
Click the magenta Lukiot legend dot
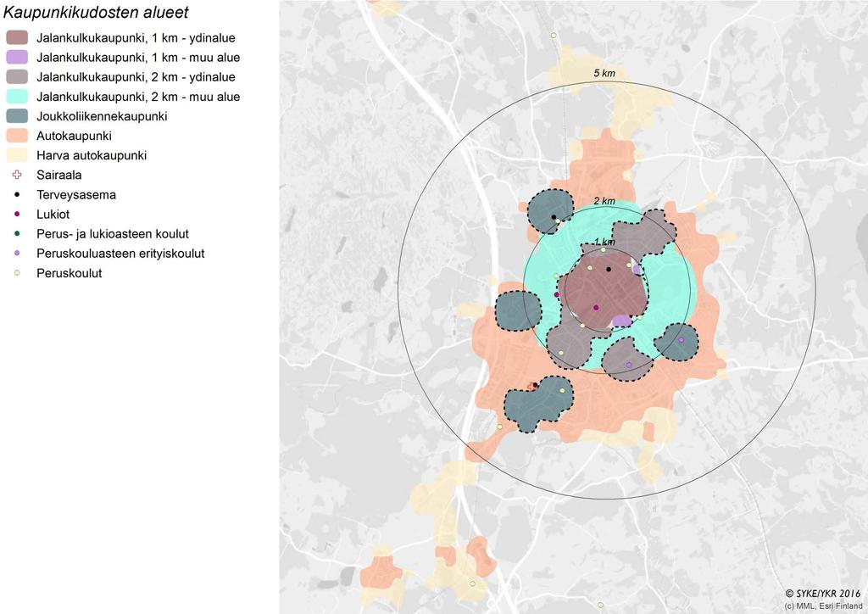point(17,215)
